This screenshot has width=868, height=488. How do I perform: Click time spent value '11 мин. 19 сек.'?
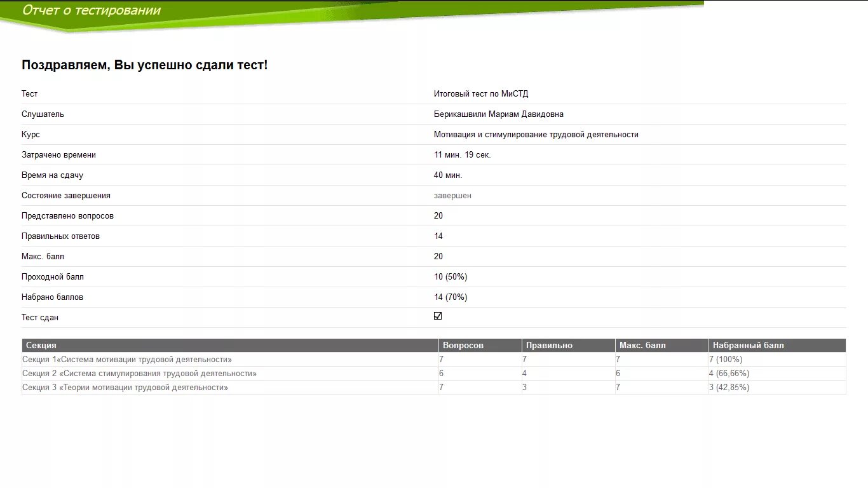pos(463,155)
